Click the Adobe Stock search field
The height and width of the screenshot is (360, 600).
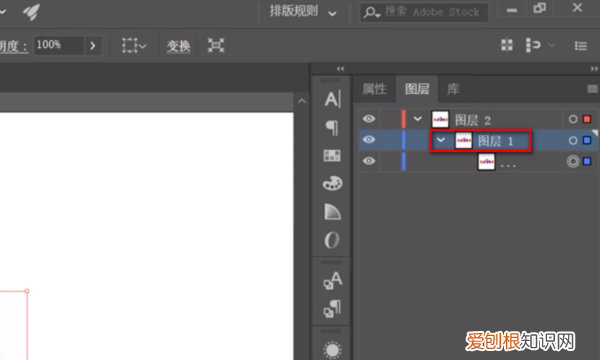[424, 12]
